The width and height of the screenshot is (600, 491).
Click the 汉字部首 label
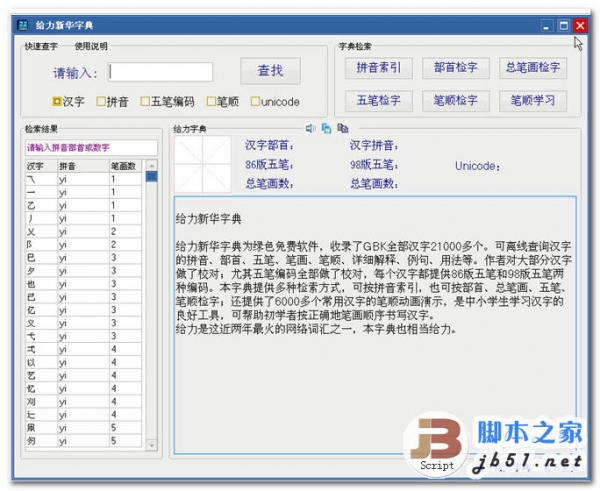click(x=269, y=145)
